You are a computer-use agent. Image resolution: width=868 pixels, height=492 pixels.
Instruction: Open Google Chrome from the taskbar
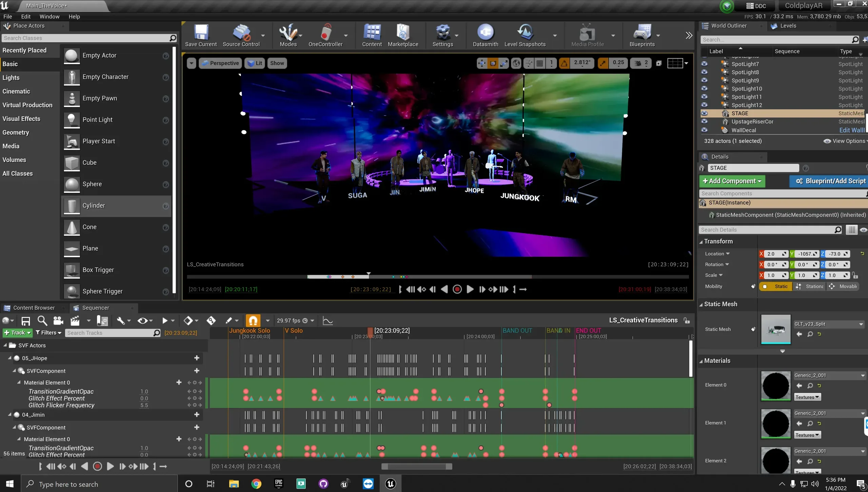point(256,484)
